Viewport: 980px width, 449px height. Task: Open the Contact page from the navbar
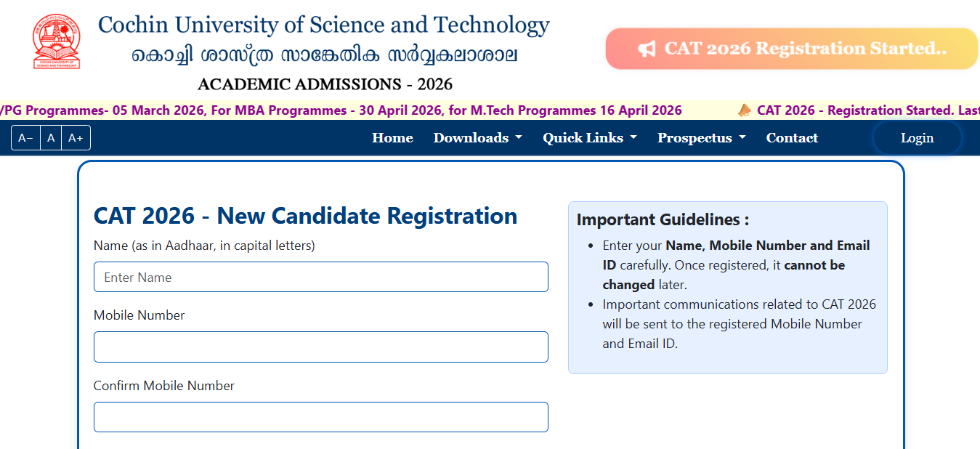coord(791,137)
